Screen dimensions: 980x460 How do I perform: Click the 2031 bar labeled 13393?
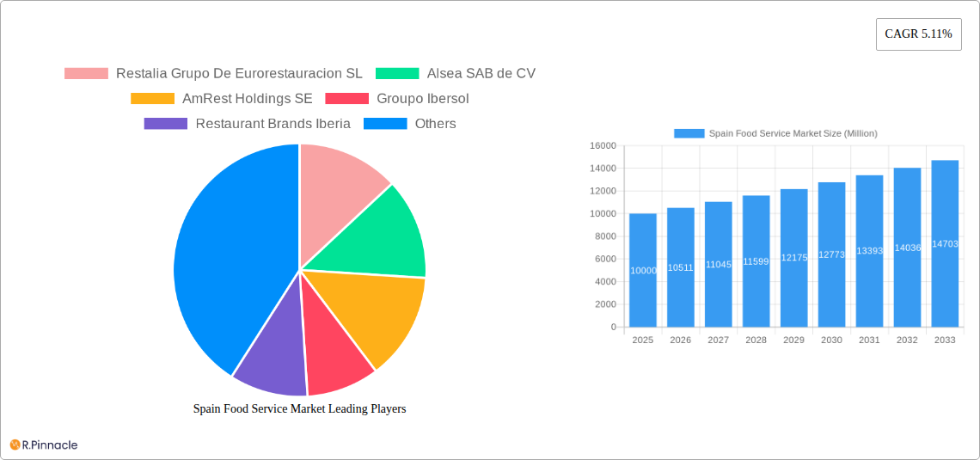tap(869, 251)
